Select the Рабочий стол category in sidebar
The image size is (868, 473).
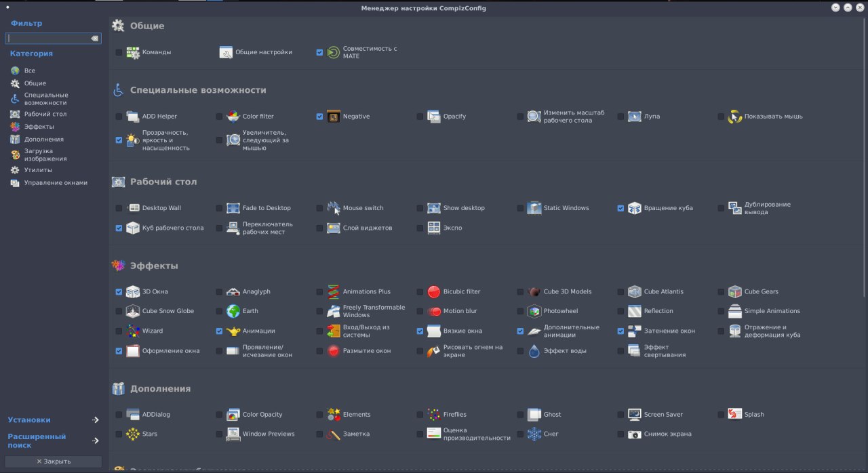coord(45,115)
